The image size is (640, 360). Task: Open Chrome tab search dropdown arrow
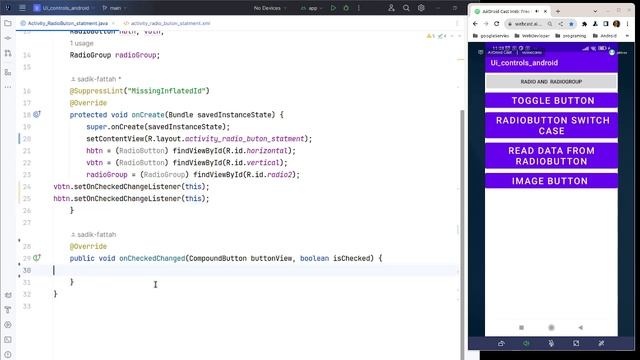point(595,11)
